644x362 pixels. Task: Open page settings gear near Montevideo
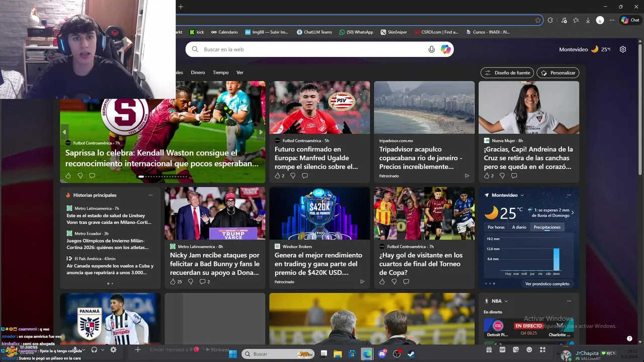(623, 49)
